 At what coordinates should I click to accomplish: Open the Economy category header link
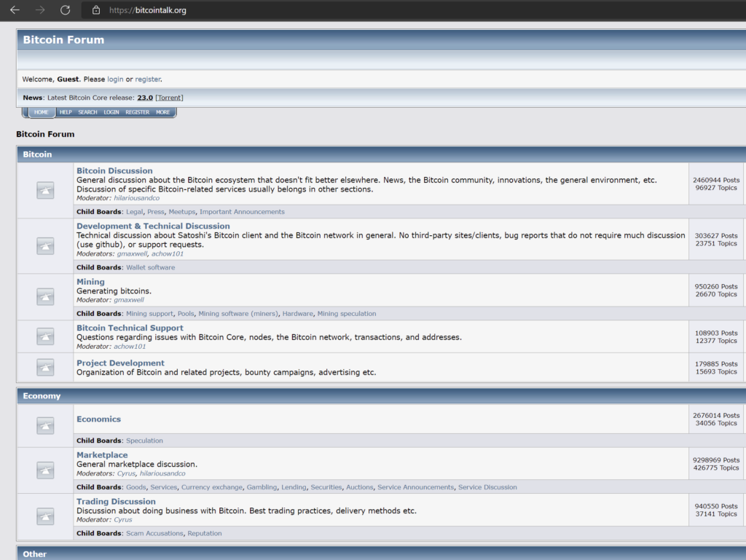point(42,396)
